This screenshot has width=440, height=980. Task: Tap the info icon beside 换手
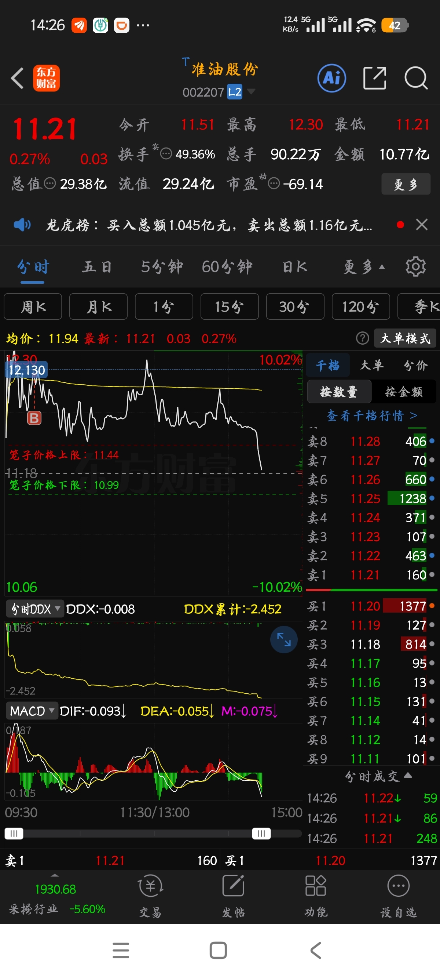click(166, 154)
